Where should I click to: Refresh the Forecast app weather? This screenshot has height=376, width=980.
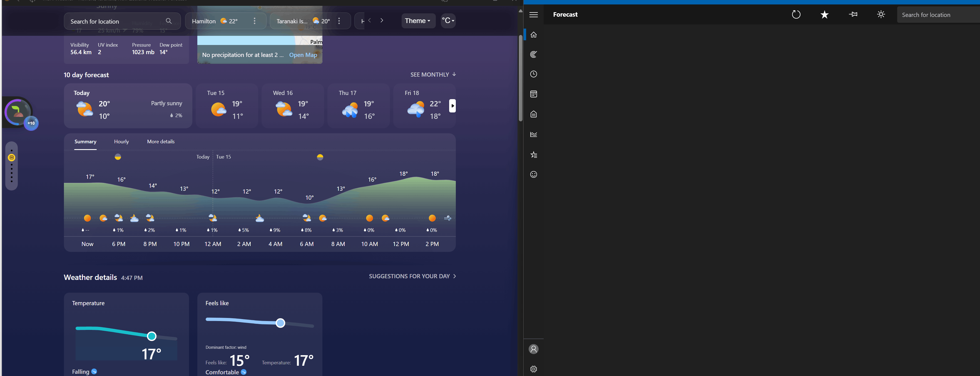796,14
